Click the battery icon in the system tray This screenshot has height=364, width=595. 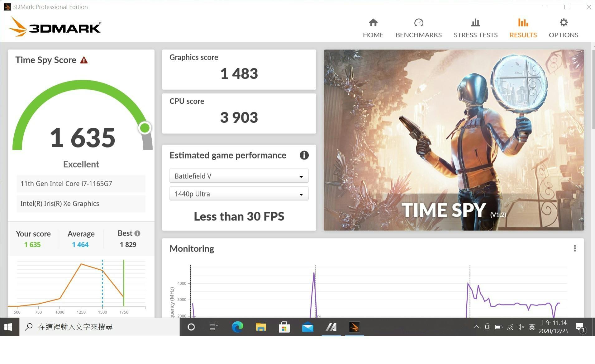coord(499,327)
